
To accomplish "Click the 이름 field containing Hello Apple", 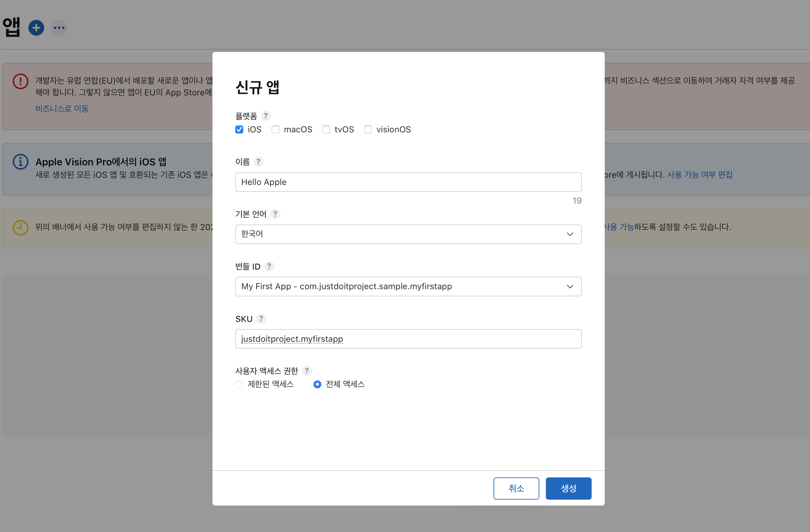I will 408,182.
